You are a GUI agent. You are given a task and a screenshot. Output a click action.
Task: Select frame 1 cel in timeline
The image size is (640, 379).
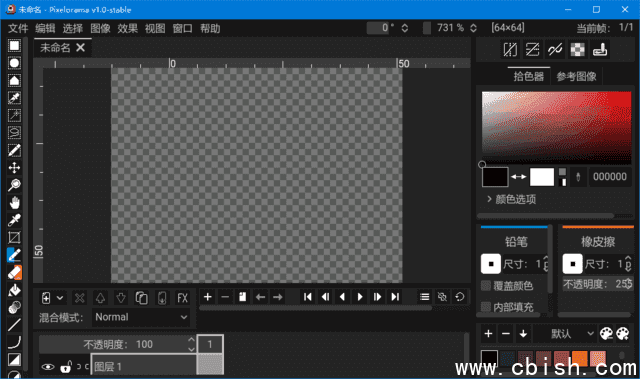coord(210,364)
